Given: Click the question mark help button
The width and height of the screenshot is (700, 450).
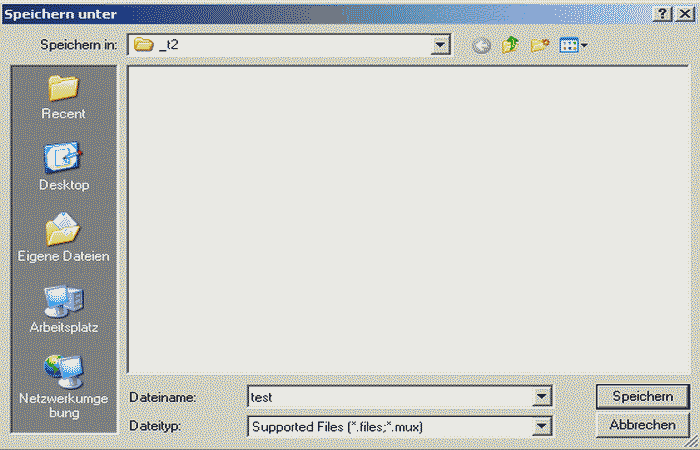Looking at the screenshot, I should (x=663, y=13).
